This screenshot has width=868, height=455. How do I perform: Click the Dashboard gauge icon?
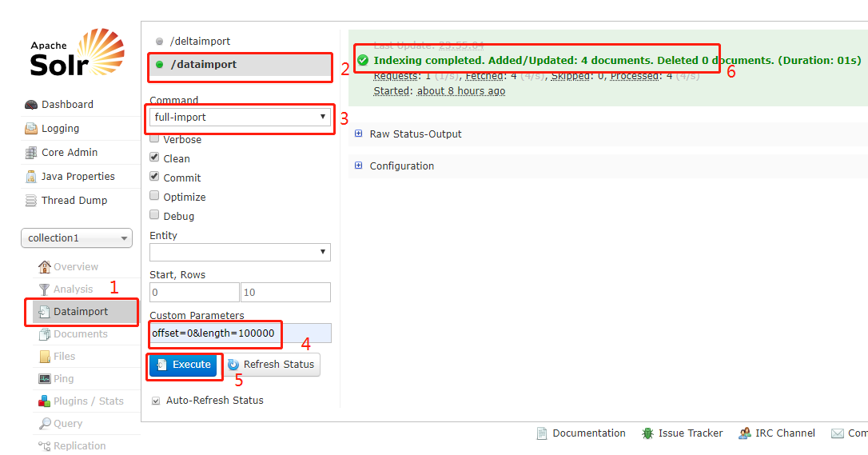point(31,105)
